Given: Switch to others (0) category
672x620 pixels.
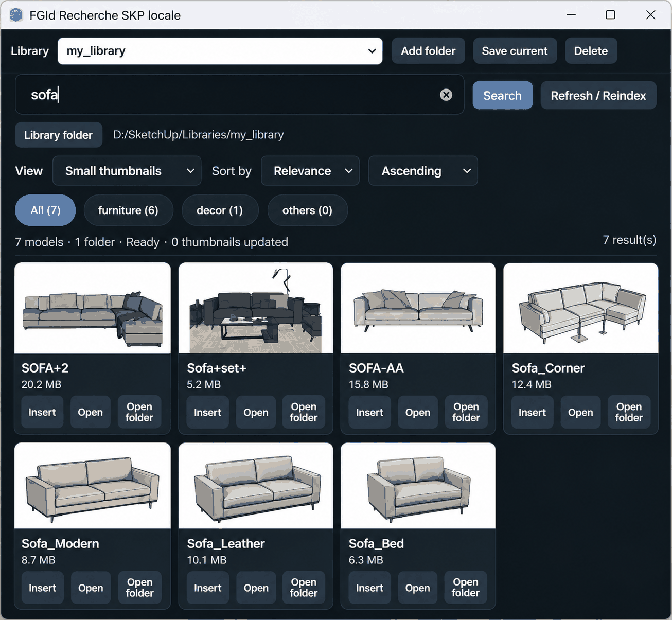Looking at the screenshot, I should click(x=307, y=210).
